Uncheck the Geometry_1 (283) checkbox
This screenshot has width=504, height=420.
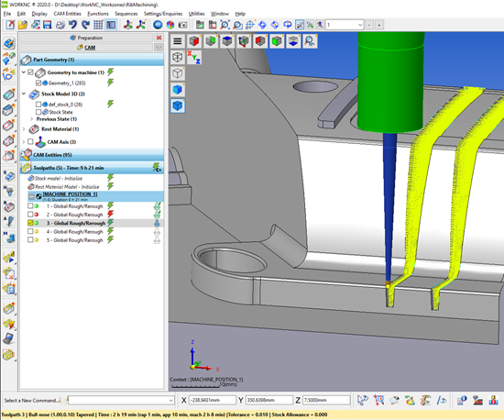(x=38, y=83)
